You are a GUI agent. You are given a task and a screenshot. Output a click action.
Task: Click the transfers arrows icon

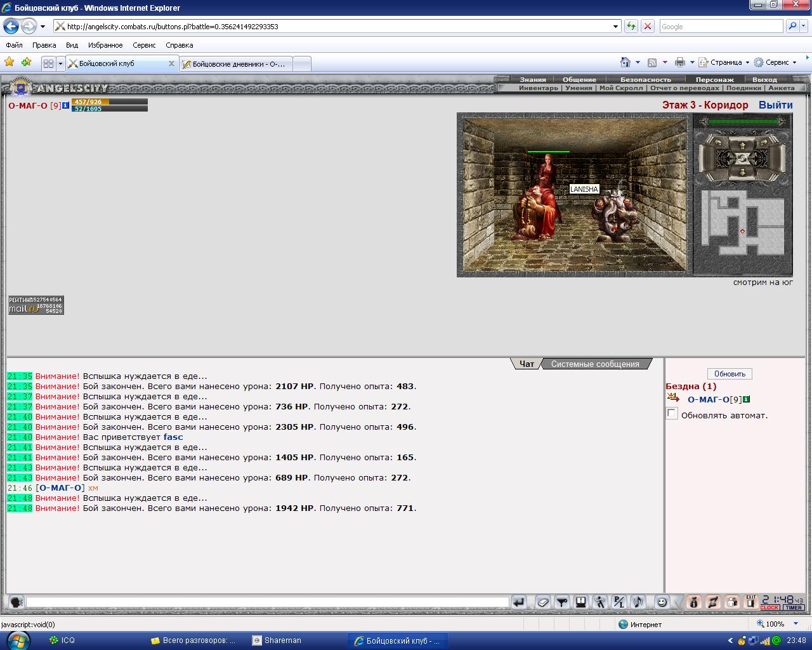click(712, 602)
